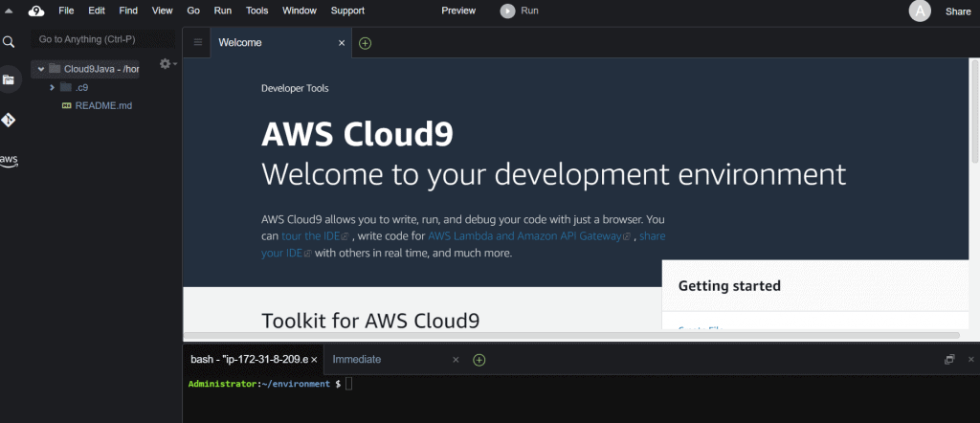This screenshot has height=423, width=980.
Task: Add new terminal tab with plus icon
Action: coord(479,360)
